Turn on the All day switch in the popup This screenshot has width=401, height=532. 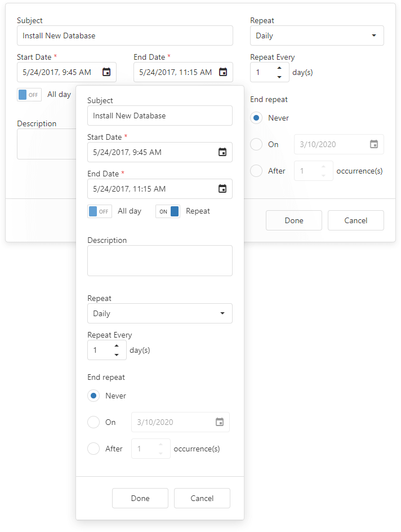[x=99, y=211]
